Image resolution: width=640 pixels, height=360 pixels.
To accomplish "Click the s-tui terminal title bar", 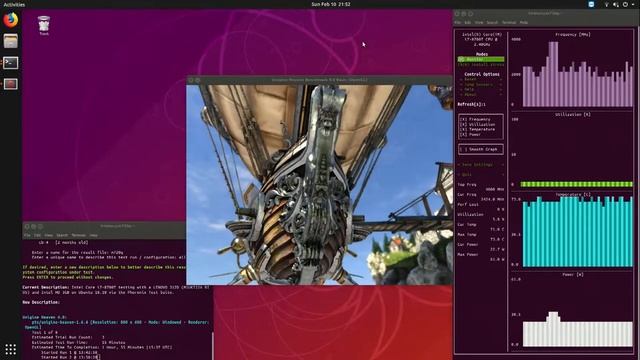I will (x=545, y=13).
